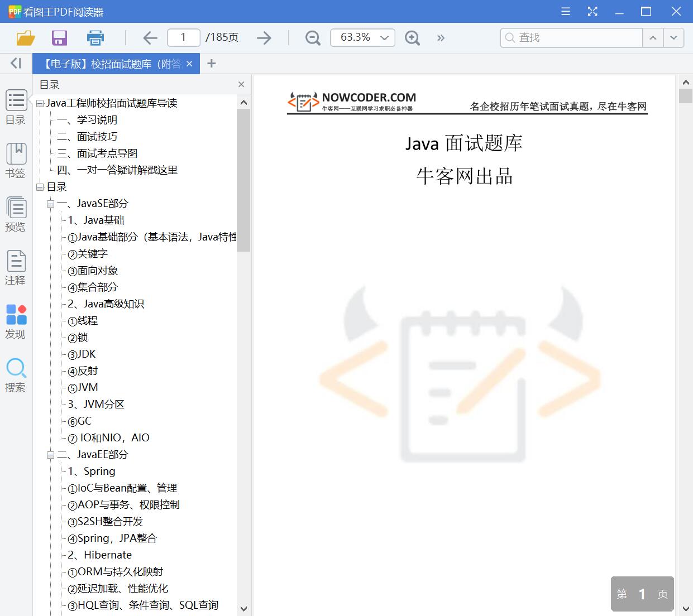Select ④反射 in outline
The width and height of the screenshot is (693, 616).
coord(83,371)
